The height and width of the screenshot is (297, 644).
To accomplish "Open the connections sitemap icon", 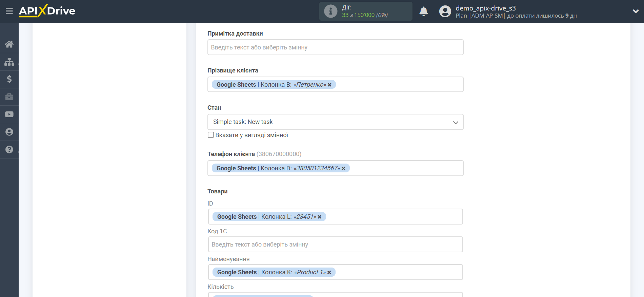I will click(x=9, y=62).
